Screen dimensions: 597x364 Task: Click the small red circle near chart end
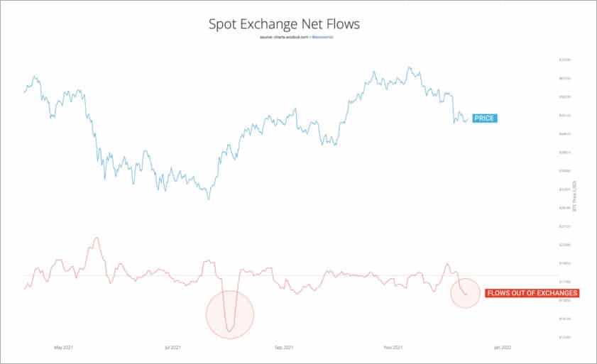click(465, 293)
